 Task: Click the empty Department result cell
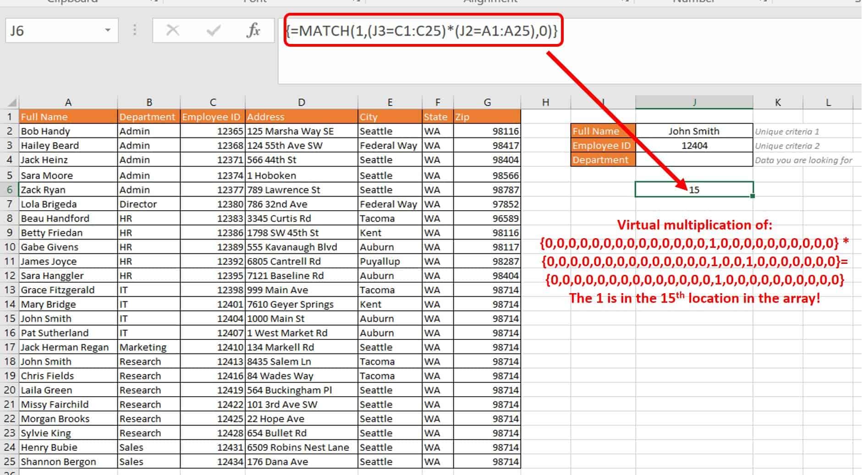[694, 160]
